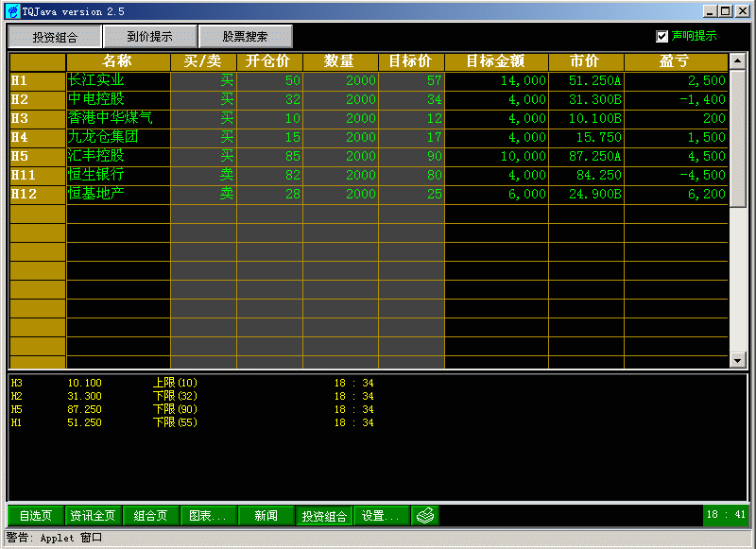Click the 开仓价 column header
The image size is (756, 549).
tap(269, 61)
